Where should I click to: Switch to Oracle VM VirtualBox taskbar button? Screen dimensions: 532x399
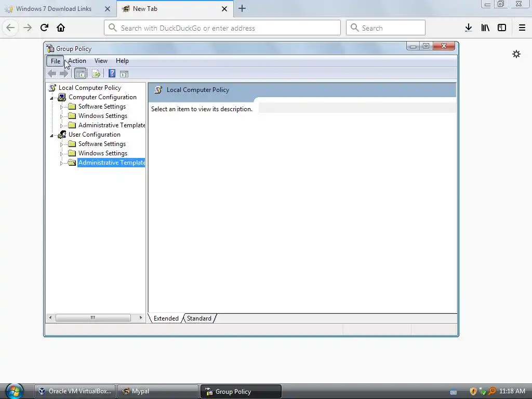pyautogui.click(x=75, y=391)
